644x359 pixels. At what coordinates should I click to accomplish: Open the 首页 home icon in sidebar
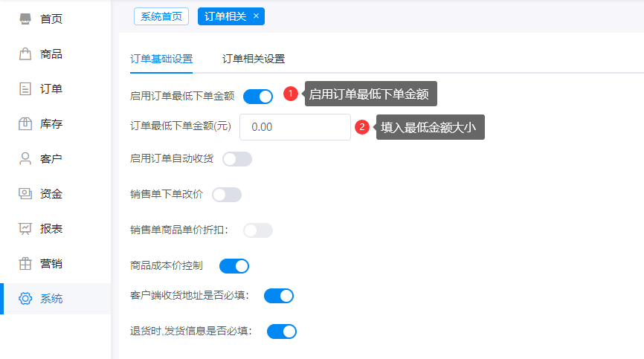click(25, 19)
